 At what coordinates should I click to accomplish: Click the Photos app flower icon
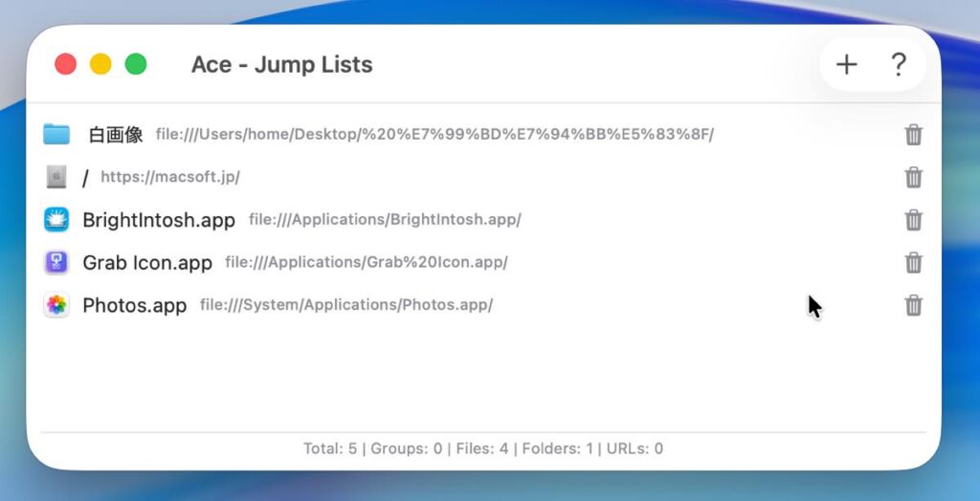coord(57,306)
